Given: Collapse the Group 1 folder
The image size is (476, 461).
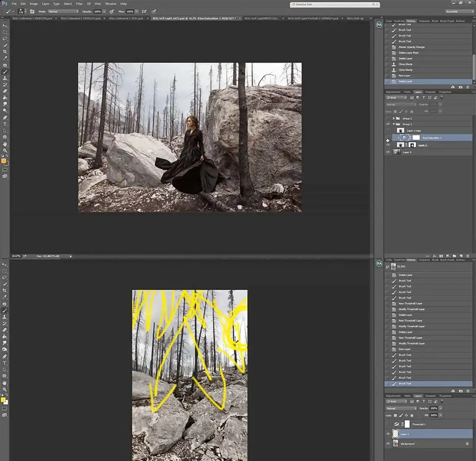Looking at the screenshot, I should click(393, 124).
